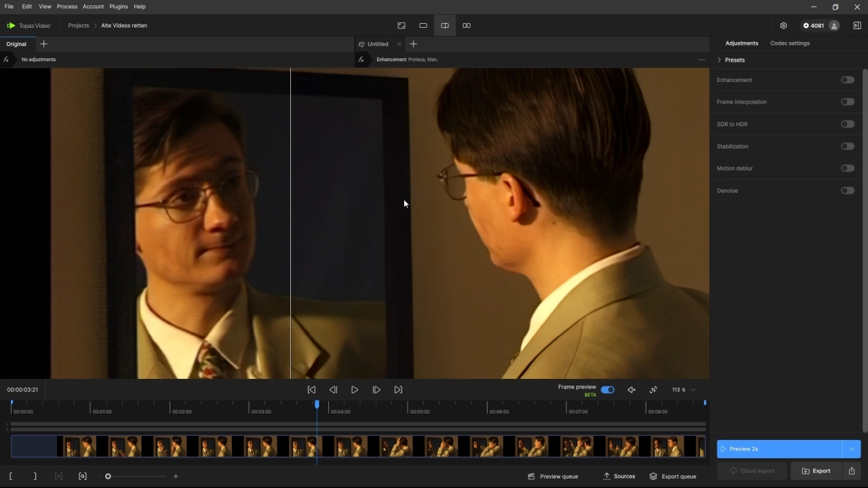Open the 113 % zoom dropdown
Screen dimensions: 868x488
click(x=684, y=390)
